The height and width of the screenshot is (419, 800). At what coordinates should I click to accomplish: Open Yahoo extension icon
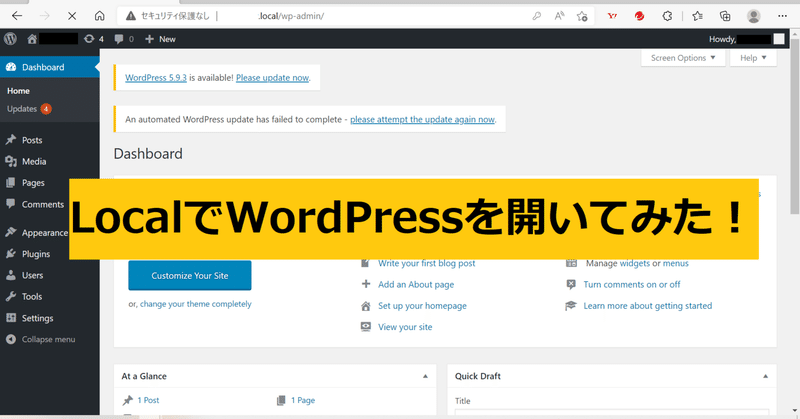(x=612, y=16)
